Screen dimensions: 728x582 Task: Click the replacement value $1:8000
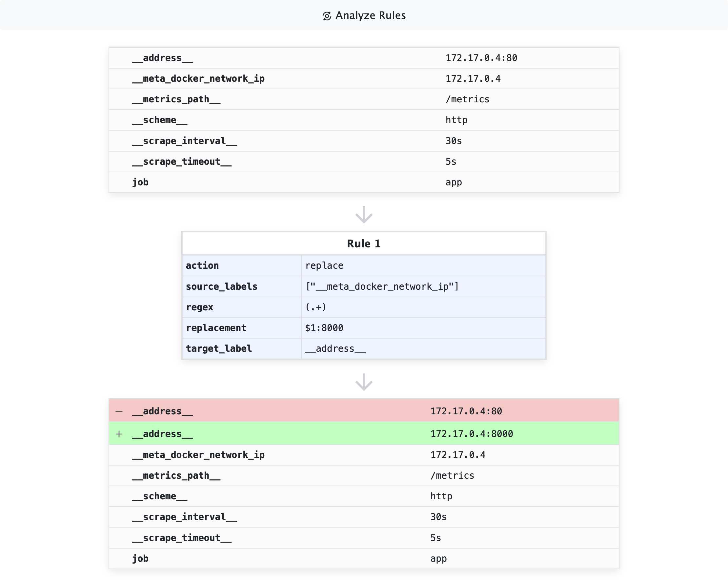click(324, 328)
